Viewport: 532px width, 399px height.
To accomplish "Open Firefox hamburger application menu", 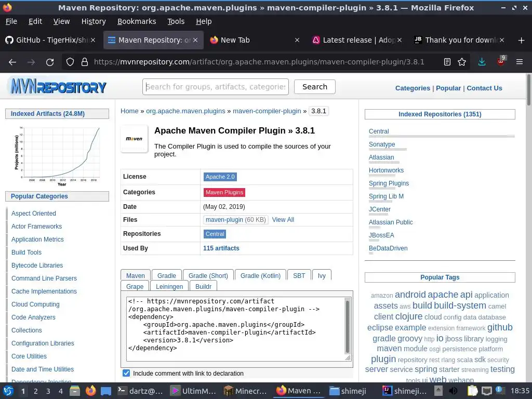I will [520, 62].
